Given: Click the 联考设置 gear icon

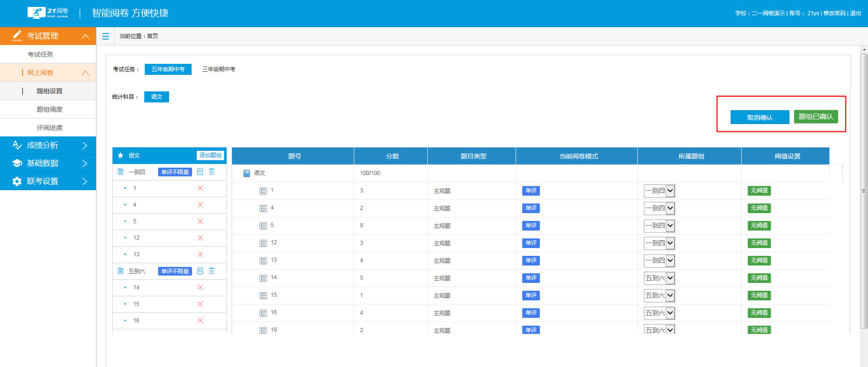Looking at the screenshot, I should coord(17,181).
